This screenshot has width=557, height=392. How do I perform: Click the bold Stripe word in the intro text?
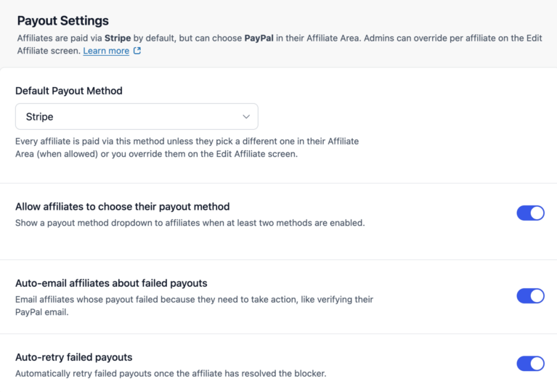tap(118, 38)
